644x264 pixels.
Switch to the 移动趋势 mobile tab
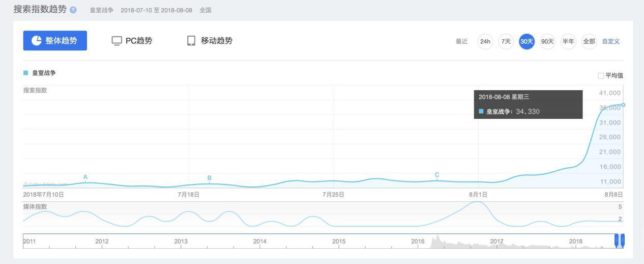[210, 41]
